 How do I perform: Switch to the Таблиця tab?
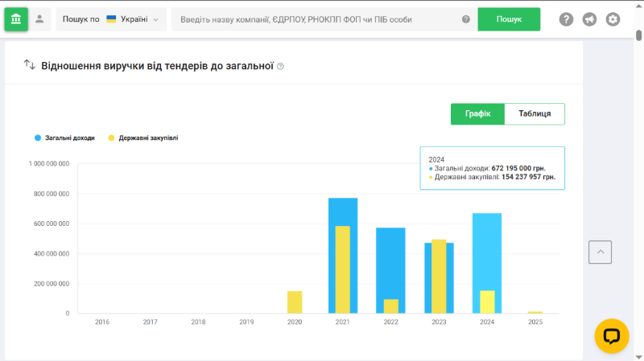[x=535, y=114]
